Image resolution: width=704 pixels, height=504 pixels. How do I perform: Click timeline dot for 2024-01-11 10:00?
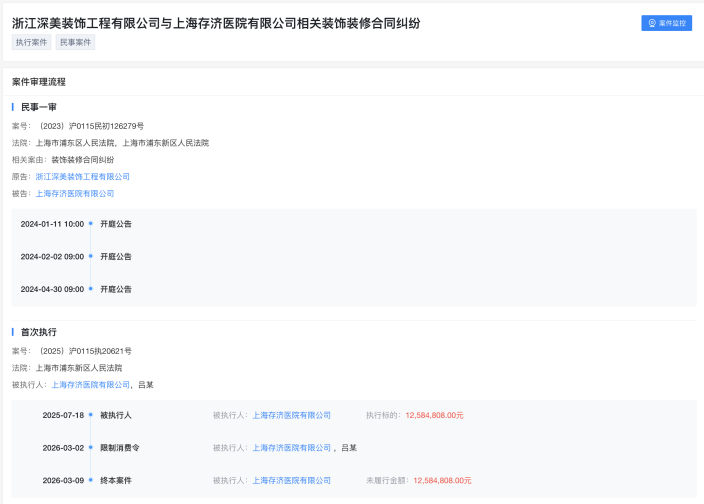91,224
